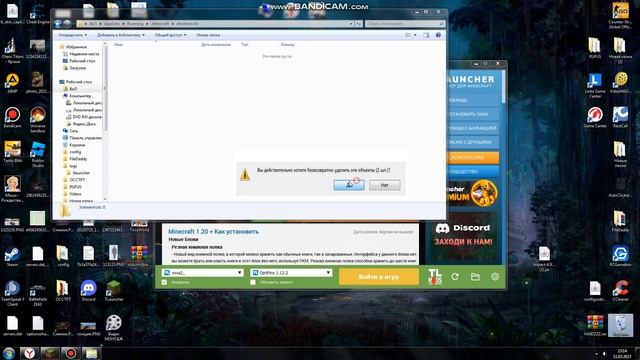Viewport: 640px width, 360px height.
Task: Open the game folder icon in TLauncher
Action: [475, 277]
